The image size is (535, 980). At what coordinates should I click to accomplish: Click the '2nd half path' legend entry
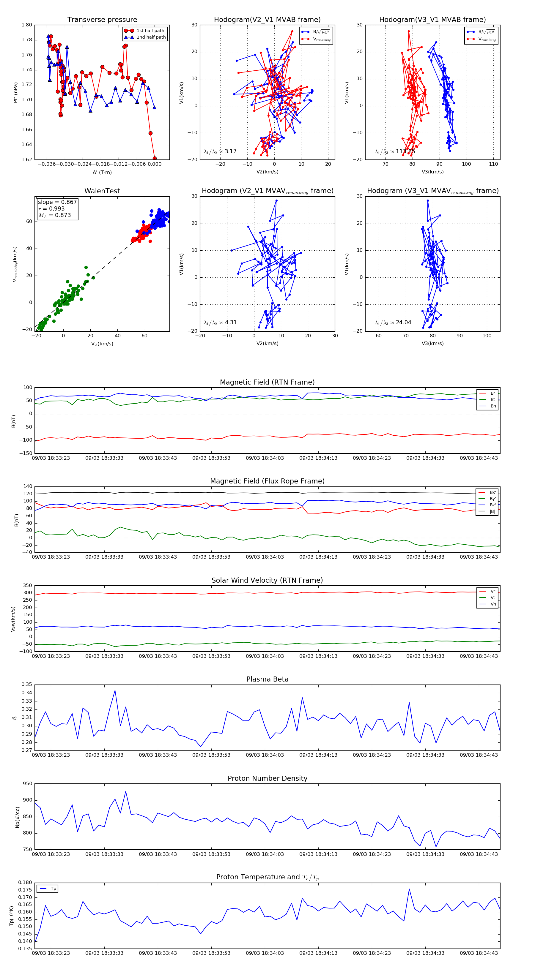pyautogui.click(x=145, y=37)
